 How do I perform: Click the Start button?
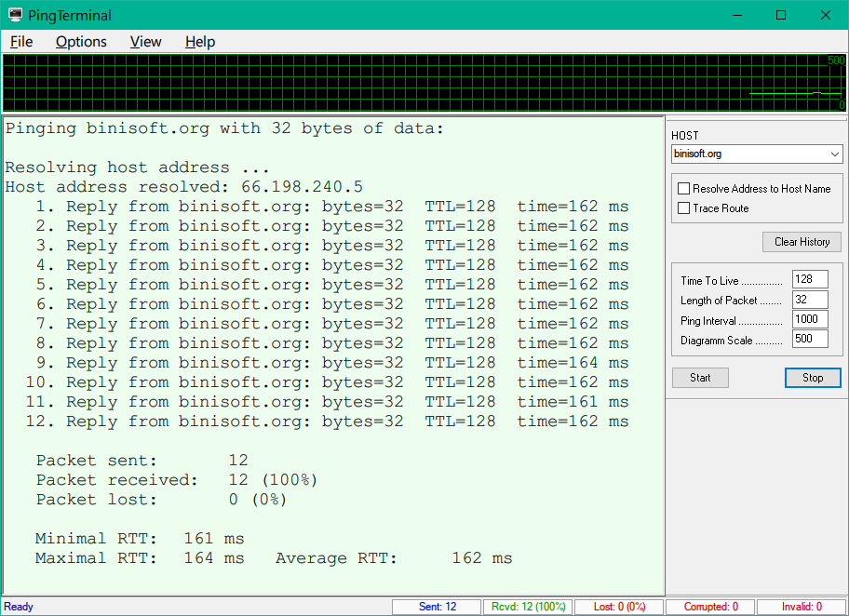click(x=700, y=378)
